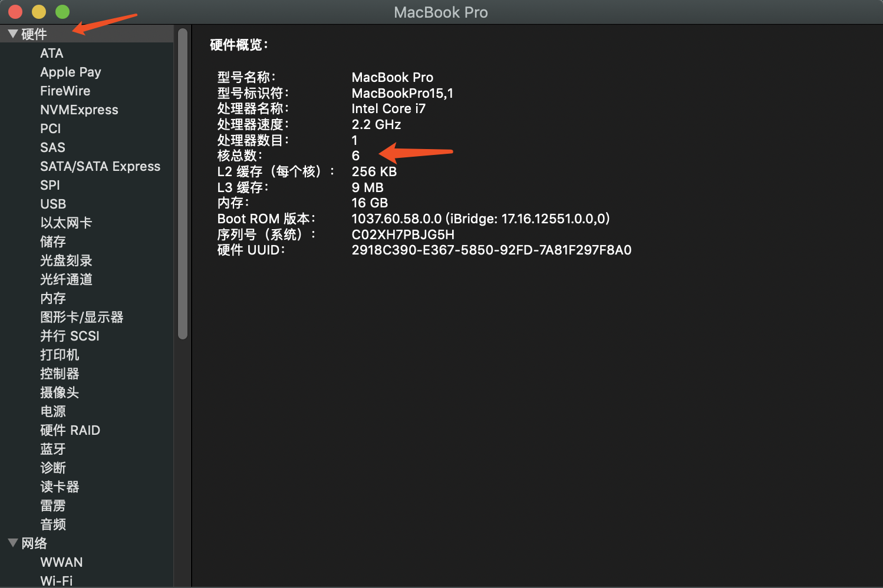Open the 蓝牙 section
This screenshot has height=588, width=883.
coord(53,449)
